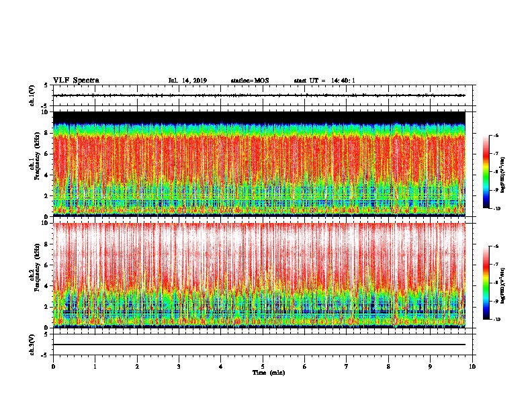Image resolution: width=532 pixels, height=411 pixels.
Task: Click the ch.1 colorbar log(PSD) label
Action: point(502,175)
